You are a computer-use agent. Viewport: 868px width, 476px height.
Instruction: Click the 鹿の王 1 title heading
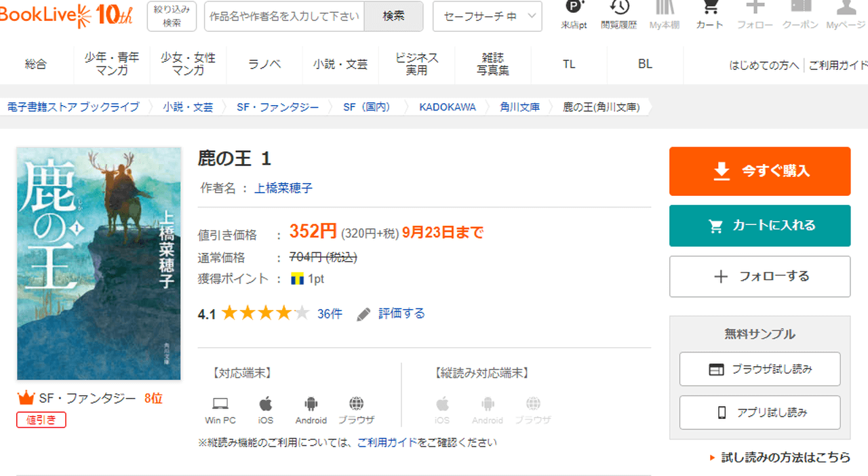click(235, 159)
